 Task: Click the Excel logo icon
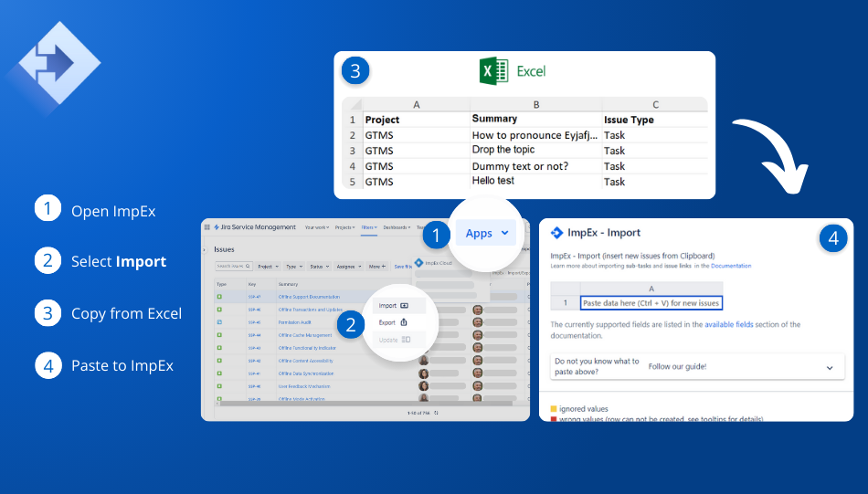[493, 71]
